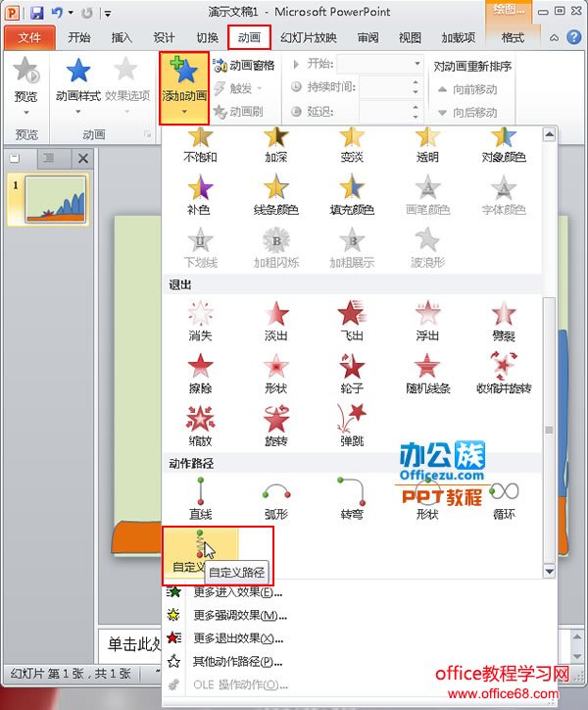Open the 文件 tab

pyautogui.click(x=29, y=37)
